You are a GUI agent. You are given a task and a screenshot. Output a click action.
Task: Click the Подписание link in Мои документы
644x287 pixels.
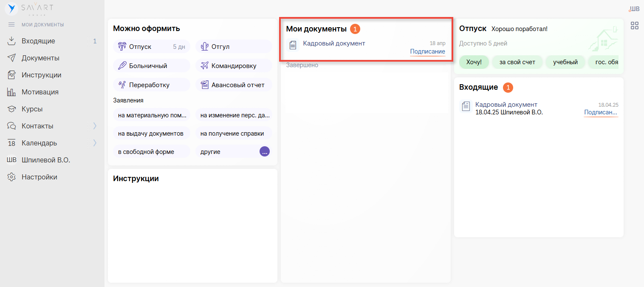(x=427, y=51)
